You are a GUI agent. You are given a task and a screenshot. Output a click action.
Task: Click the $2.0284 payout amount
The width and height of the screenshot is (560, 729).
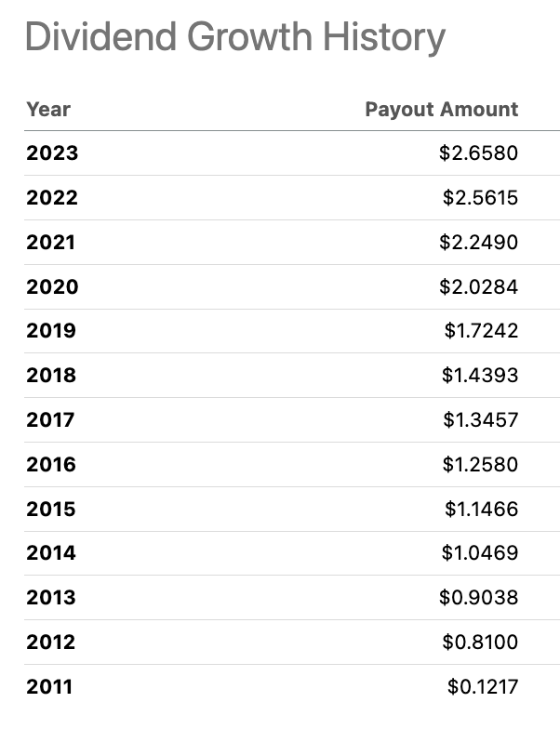pos(478,287)
